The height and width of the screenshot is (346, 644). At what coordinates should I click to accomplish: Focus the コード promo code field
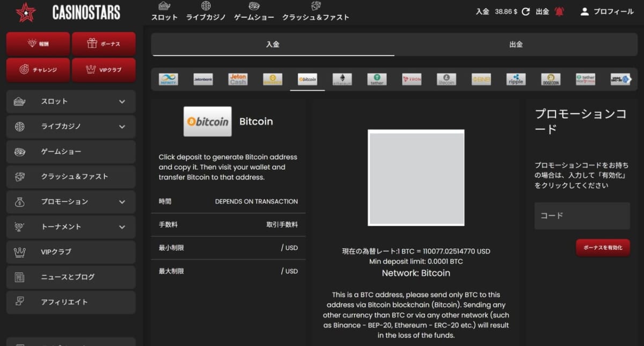coord(582,216)
